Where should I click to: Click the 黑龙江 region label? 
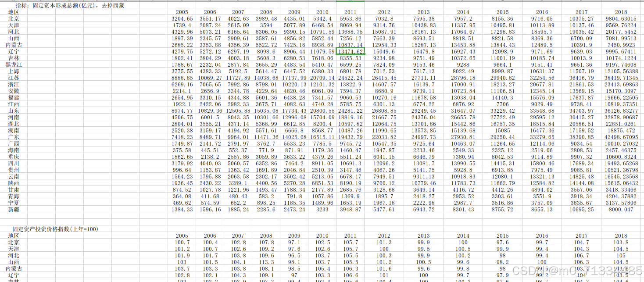coord(14,64)
